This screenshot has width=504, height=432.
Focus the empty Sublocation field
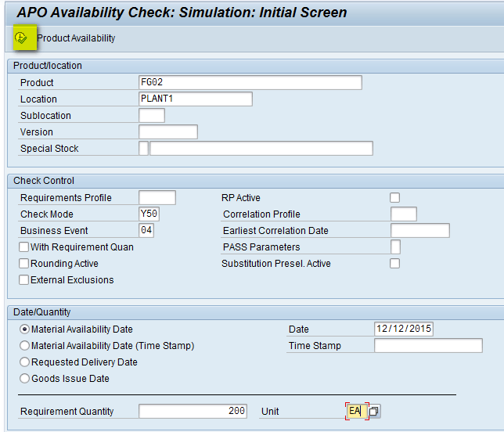tap(152, 115)
